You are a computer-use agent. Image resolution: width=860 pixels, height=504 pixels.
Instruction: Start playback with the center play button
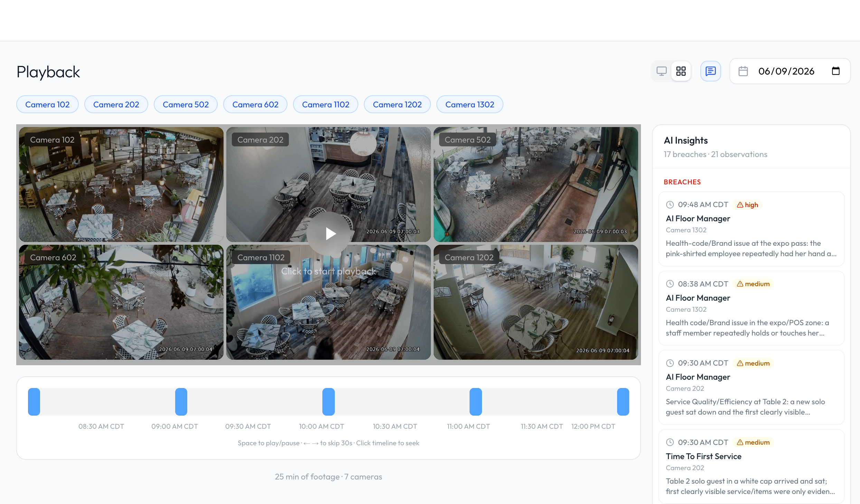[329, 234]
